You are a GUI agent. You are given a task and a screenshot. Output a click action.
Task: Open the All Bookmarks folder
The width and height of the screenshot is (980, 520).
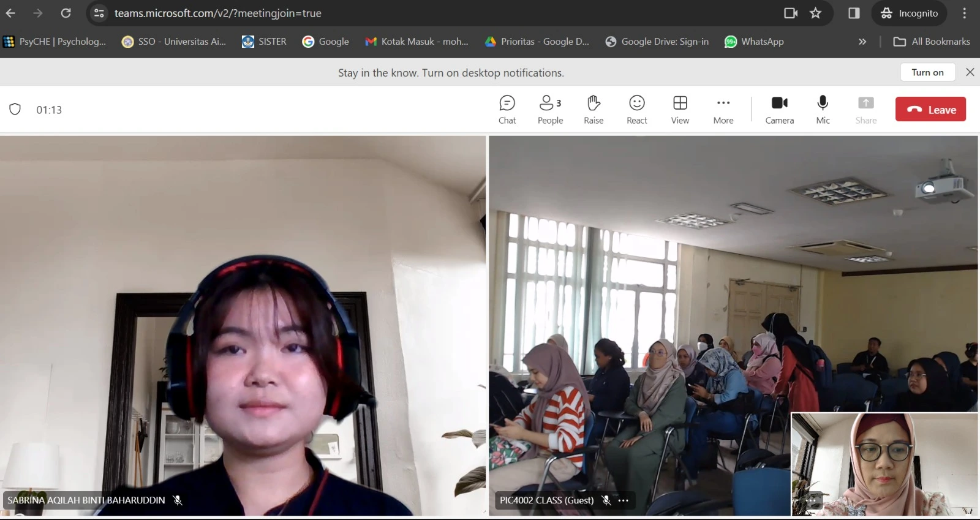[932, 42]
